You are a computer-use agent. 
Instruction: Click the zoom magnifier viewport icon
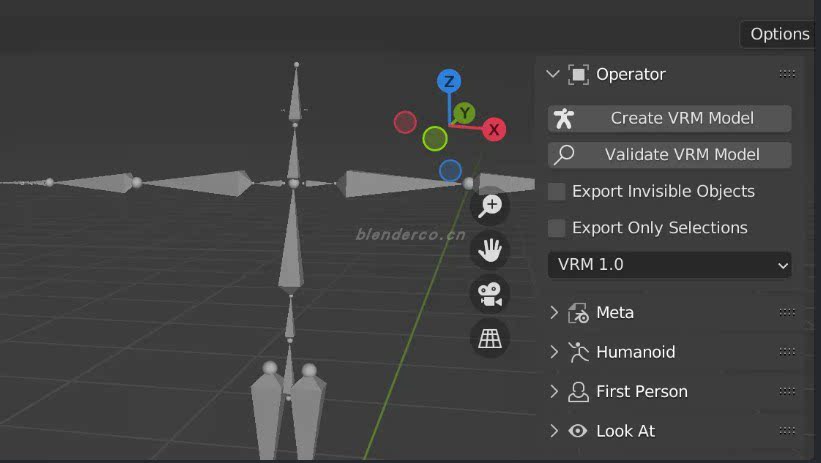pos(490,206)
